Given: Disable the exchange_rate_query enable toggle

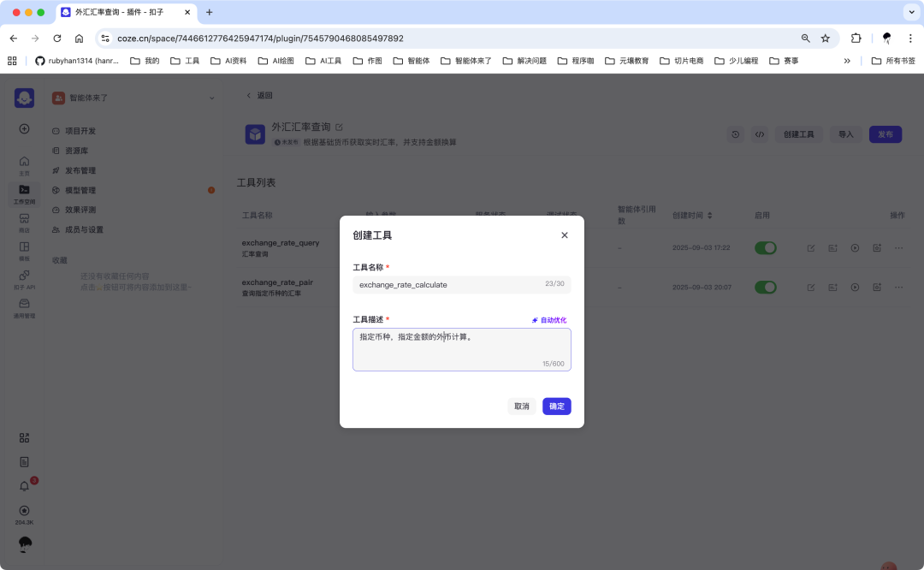Looking at the screenshot, I should click(x=766, y=247).
